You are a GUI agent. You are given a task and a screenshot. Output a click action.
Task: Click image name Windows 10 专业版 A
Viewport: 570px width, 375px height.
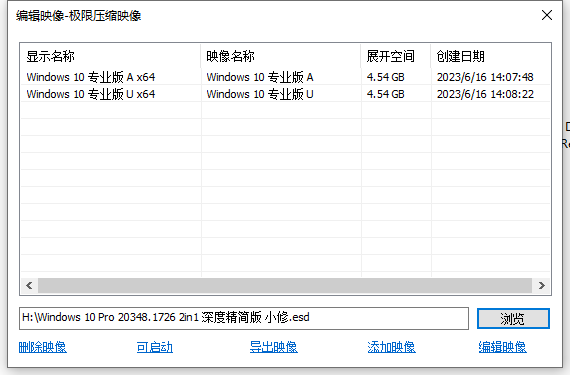click(260, 77)
